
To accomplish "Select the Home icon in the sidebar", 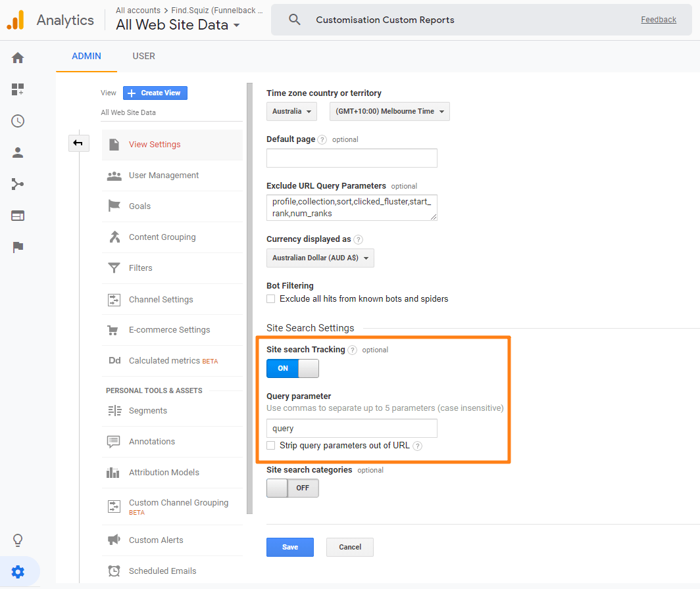I will [x=17, y=58].
